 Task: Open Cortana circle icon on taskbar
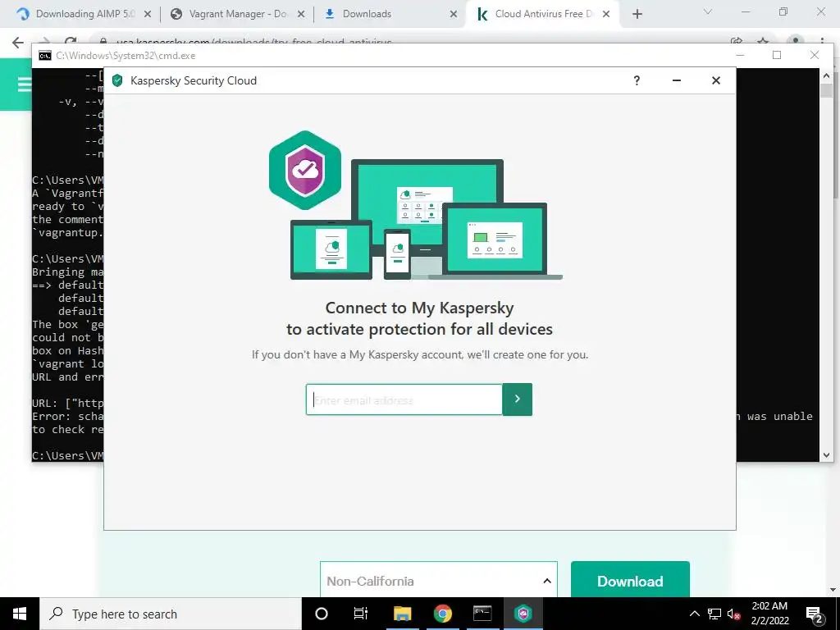322,614
